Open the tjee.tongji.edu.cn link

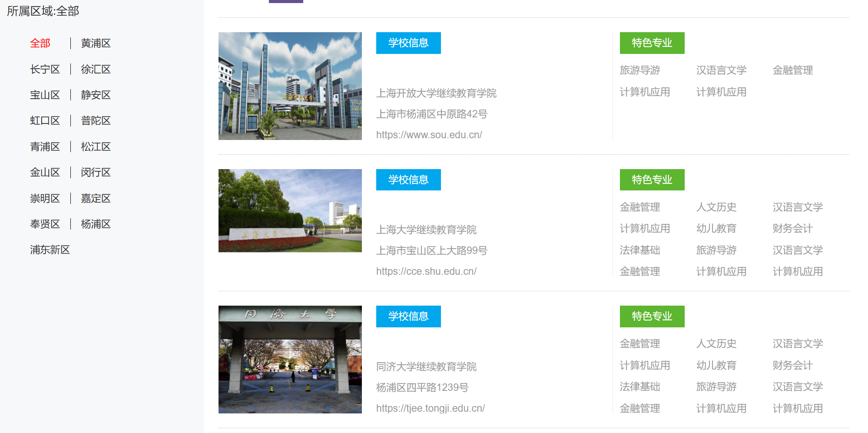[x=430, y=409]
